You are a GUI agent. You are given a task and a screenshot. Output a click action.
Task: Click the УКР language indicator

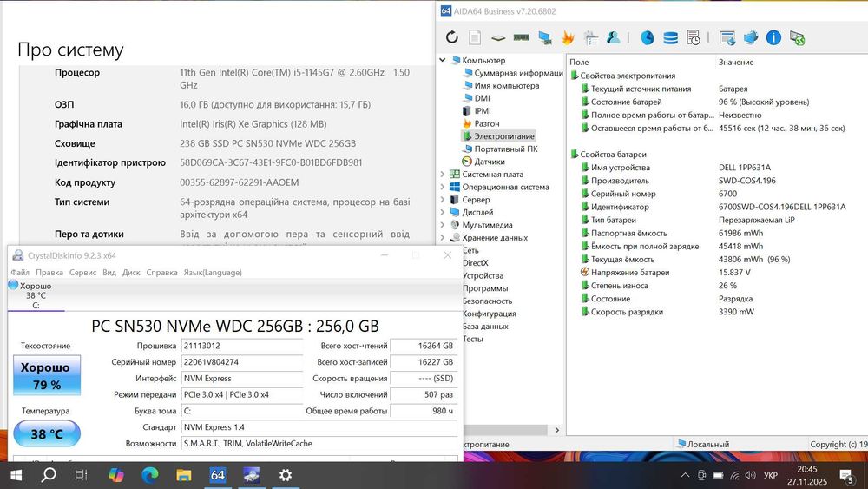[x=771, y=475]
